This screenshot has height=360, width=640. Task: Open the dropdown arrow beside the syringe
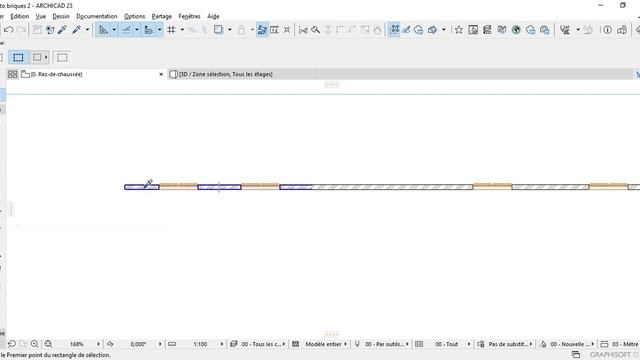[87, 30]
